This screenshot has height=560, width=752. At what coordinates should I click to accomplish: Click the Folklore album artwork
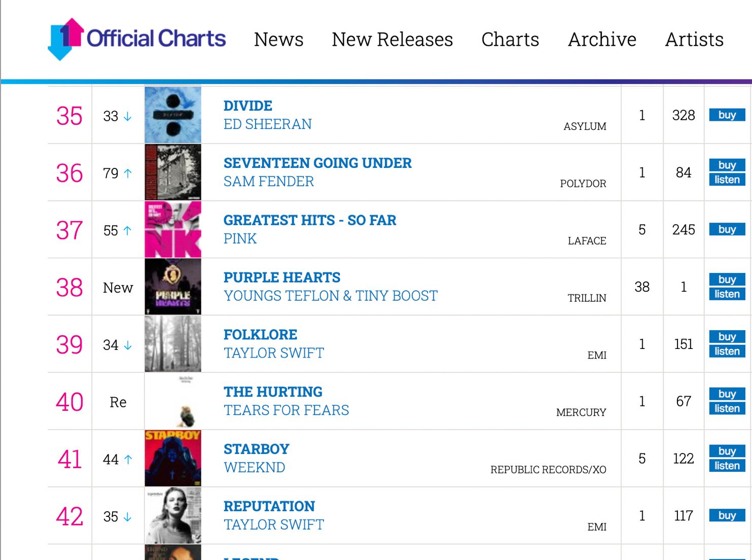173,344
